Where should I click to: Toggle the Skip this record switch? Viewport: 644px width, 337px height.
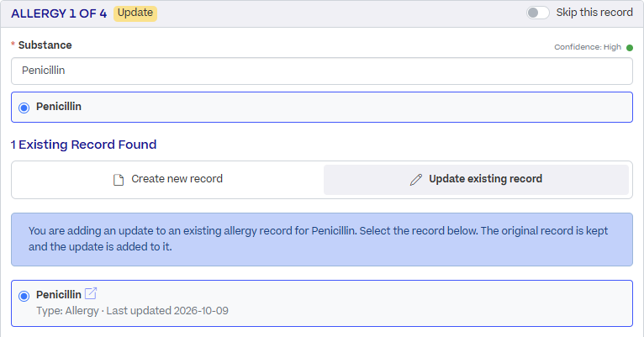pyautogui.click(x=537, y=13)
